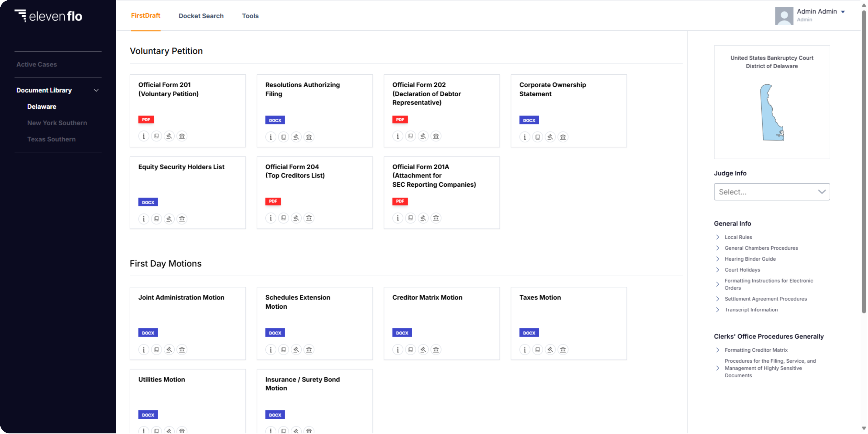Click the info icon on Schedules Extension Motion
The height and width of the screenshot is (434, 868).
pos(271,349)
